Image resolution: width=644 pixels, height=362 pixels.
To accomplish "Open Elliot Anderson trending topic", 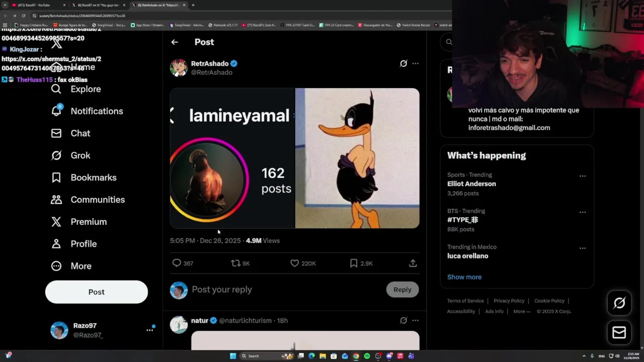I will coord(471,184).
